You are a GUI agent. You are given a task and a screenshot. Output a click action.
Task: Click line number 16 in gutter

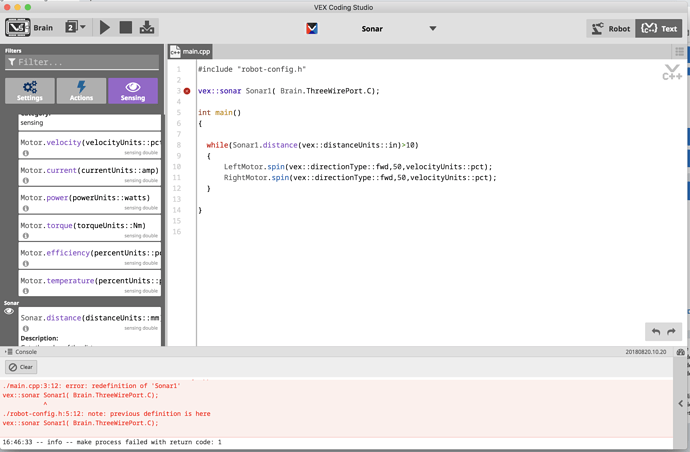click(x=177, y=232)
